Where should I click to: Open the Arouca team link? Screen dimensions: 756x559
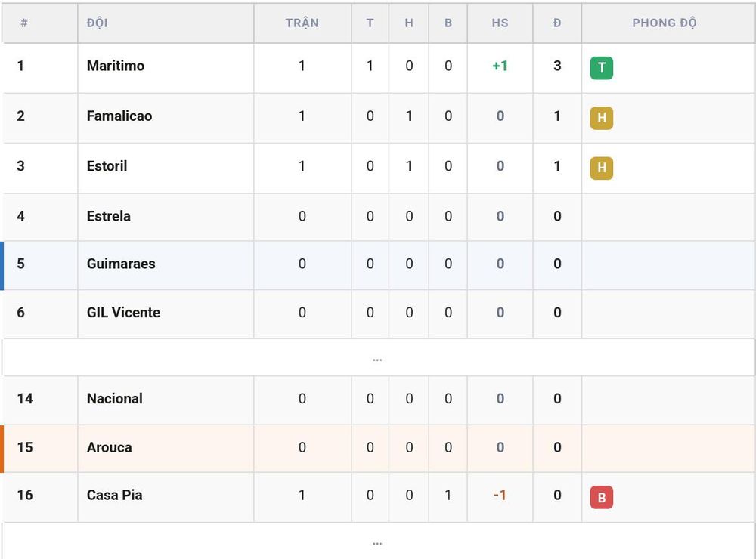(x=109, y=447)
